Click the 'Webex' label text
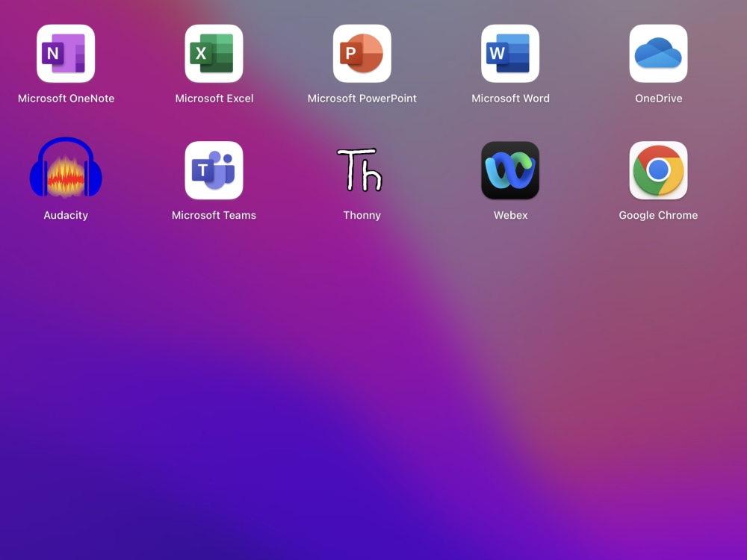 coord(511,215)
